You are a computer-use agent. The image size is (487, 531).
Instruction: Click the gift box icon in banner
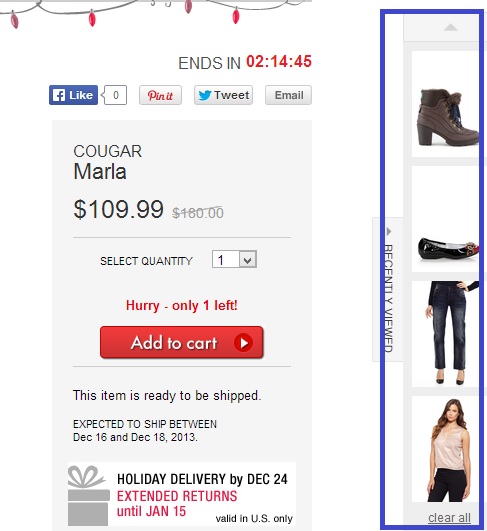88,495
